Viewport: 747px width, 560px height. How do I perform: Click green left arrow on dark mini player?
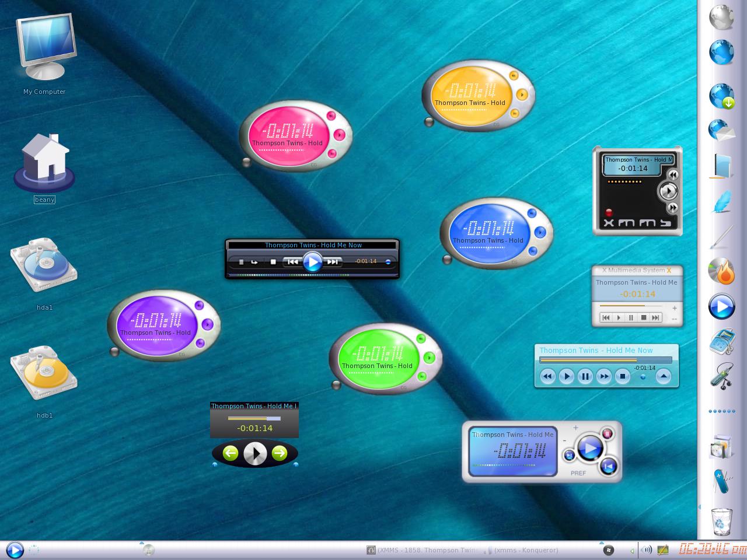click(231, 453)
